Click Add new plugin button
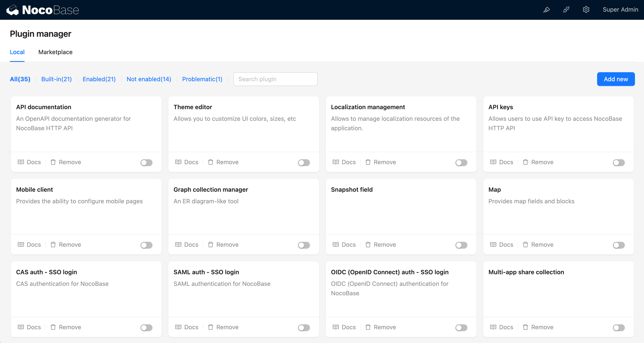The image size is (644, 343). (x=615, y=79)
